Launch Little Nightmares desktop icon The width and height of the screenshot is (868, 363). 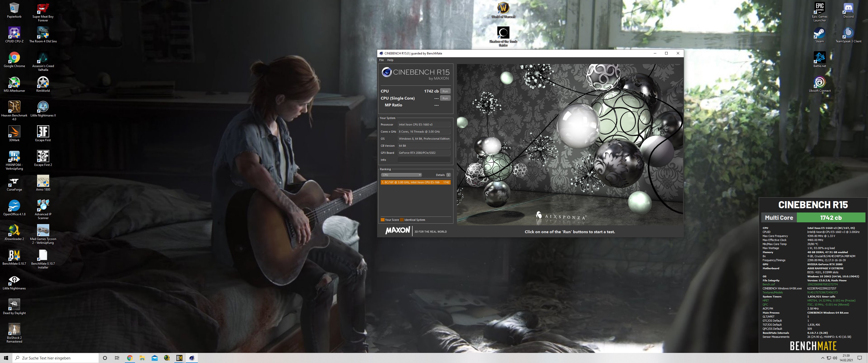[14, 282]
